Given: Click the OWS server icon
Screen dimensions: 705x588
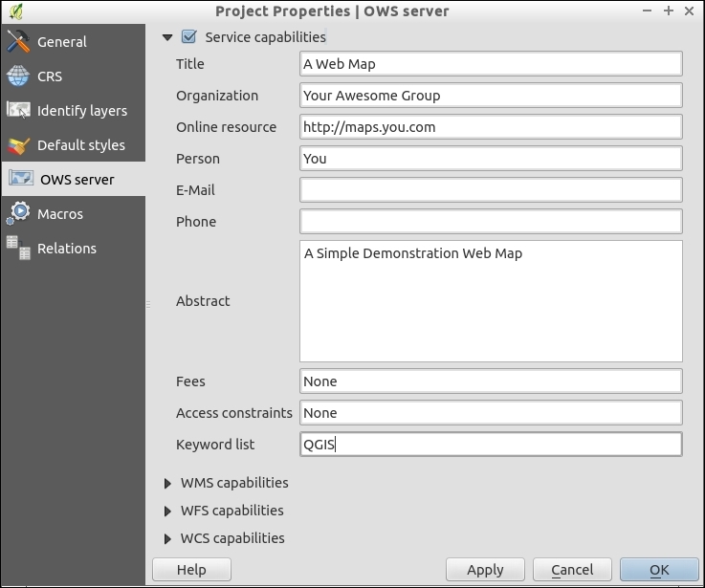Looking at the screenshot, I should pos(20,180).
